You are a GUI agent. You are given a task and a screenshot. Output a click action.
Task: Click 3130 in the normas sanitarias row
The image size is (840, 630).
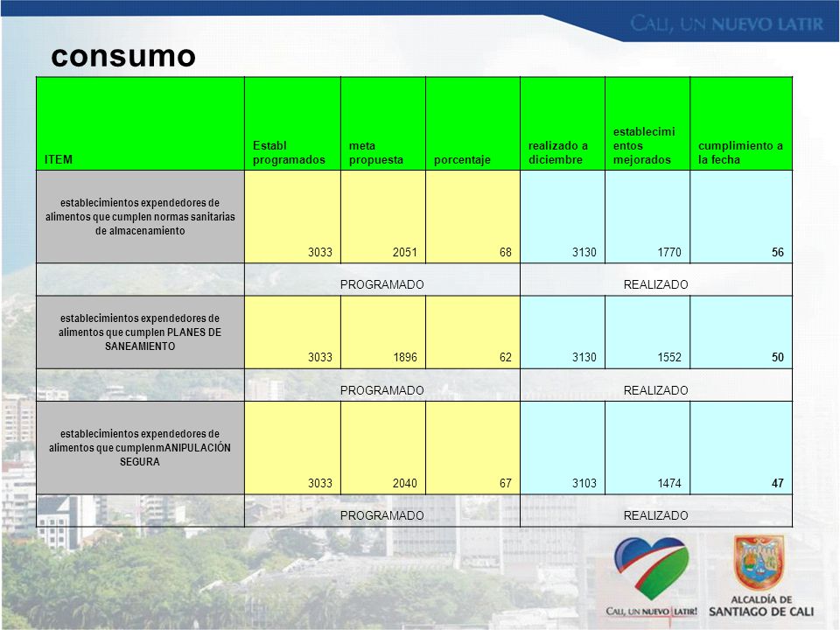(x=584, y=252)
